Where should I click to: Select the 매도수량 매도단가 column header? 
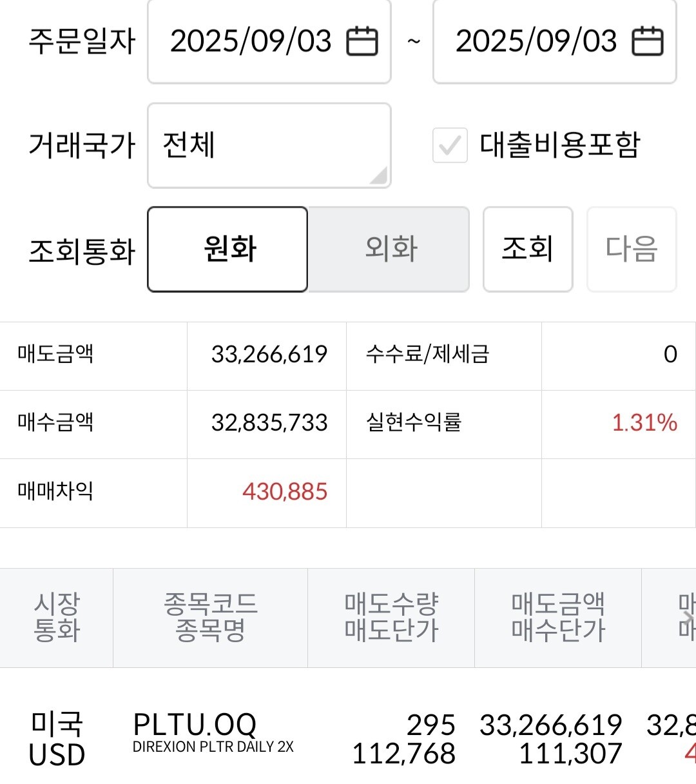(391, 618)
